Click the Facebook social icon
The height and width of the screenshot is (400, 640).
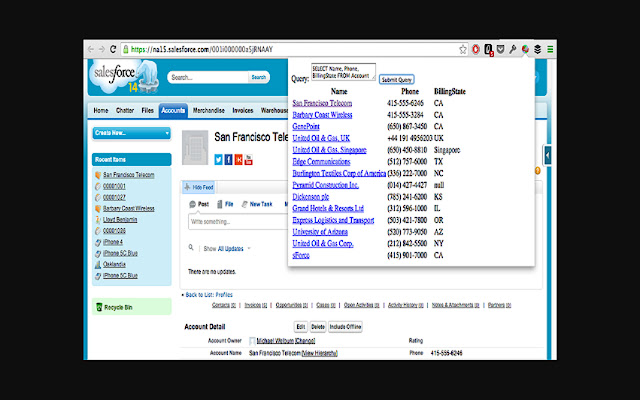coord(228,160)
